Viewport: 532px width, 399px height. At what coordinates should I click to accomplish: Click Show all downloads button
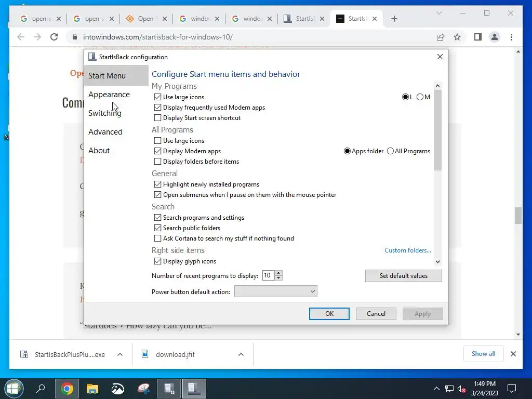(x=483, y=354)
